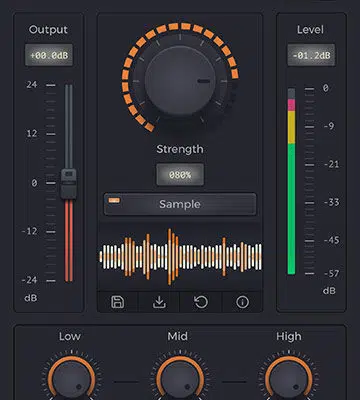Click the orange LED ring around Strength knob

click(x=180, y=77)
